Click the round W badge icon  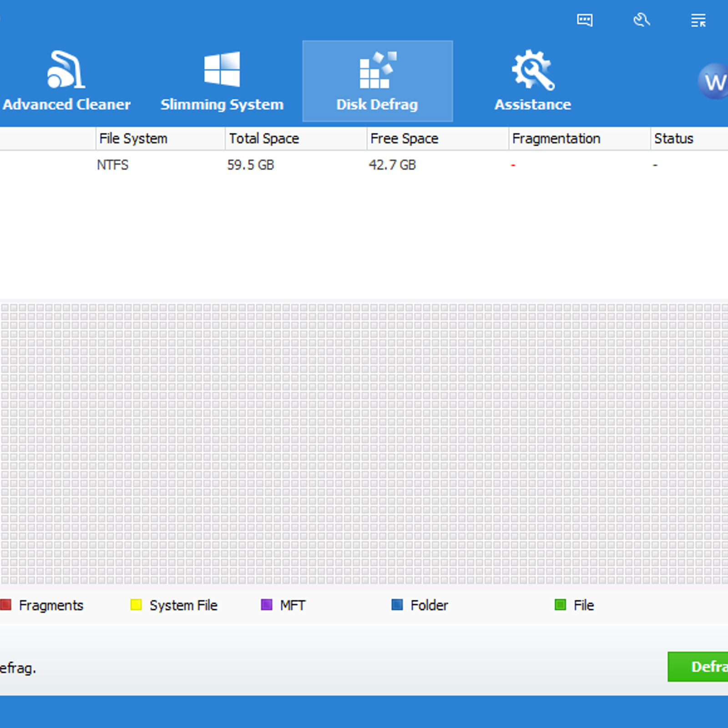(x=713, y=82)
